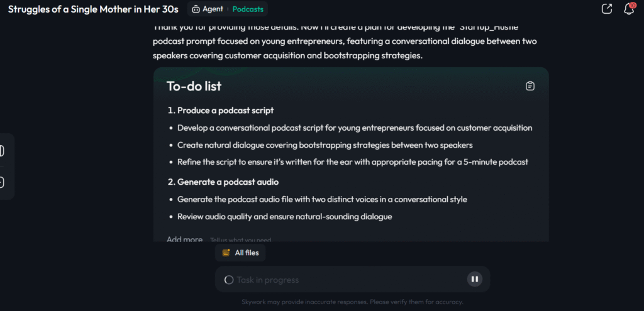Switch to the Podcasts tab
This screenshot has width=644, height=311.
[x=248, y=9]
